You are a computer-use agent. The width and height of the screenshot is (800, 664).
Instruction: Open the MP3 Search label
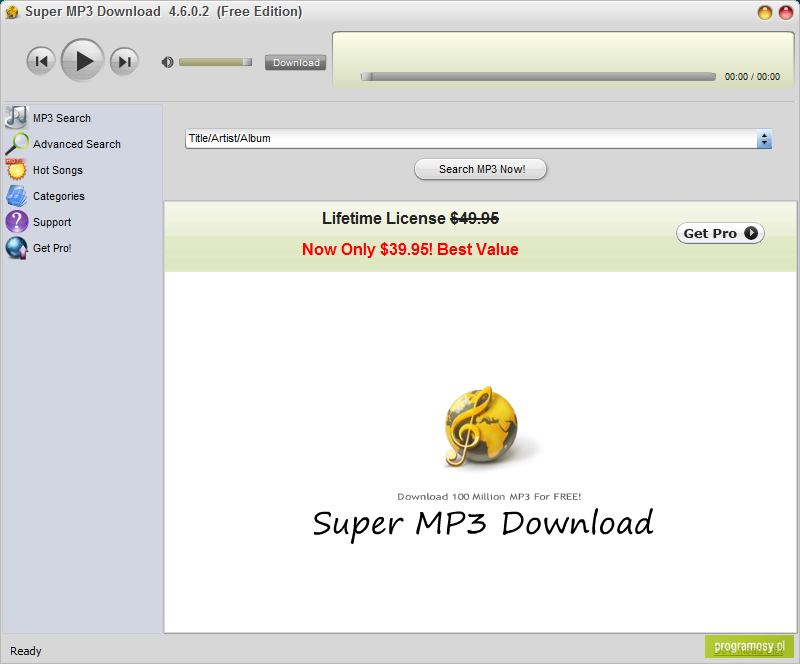click(62, 118)
